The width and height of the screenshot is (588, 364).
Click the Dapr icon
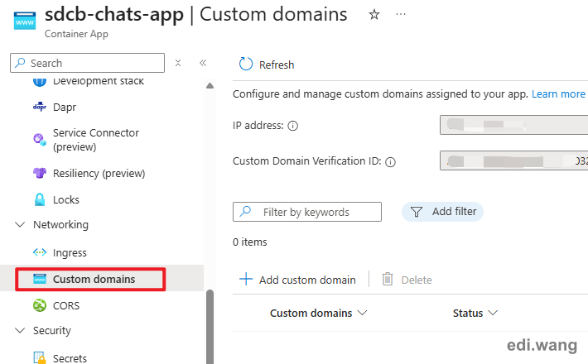tap(40, 107)
